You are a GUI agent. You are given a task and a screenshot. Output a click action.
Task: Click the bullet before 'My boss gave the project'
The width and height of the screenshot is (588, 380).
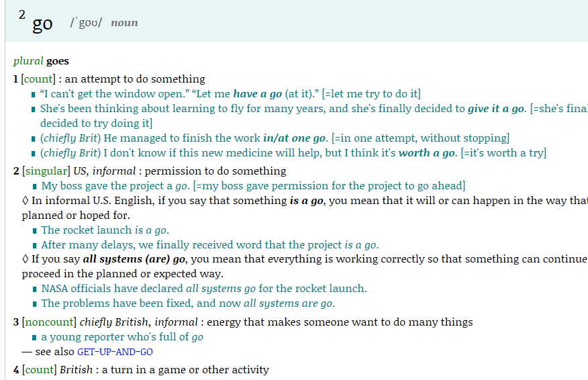34,187
